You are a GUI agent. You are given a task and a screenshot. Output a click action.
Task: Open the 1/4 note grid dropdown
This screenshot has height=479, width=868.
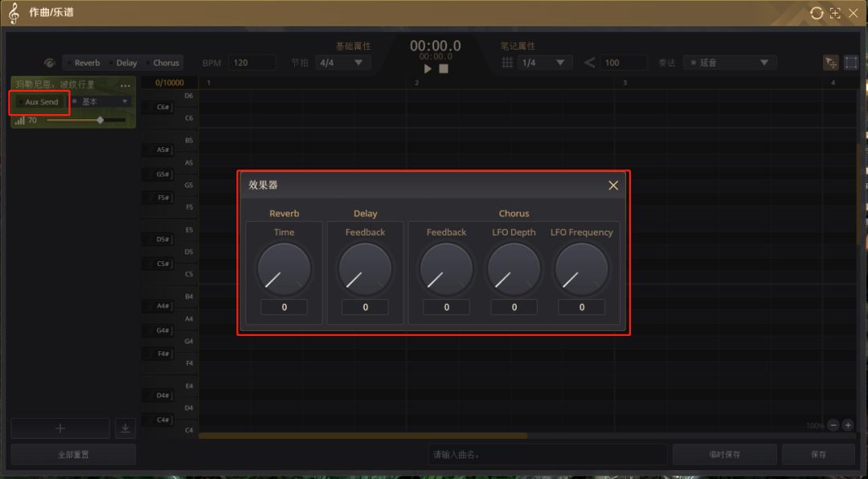coord(546,63)
